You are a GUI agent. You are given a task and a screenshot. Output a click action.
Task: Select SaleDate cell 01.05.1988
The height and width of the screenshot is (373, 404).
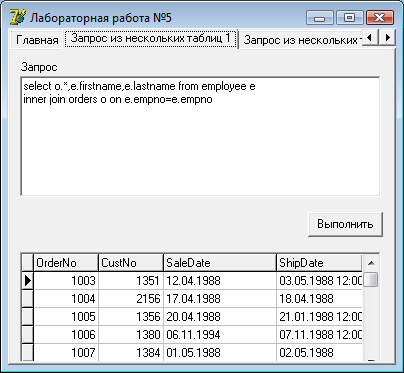point(220,352)
